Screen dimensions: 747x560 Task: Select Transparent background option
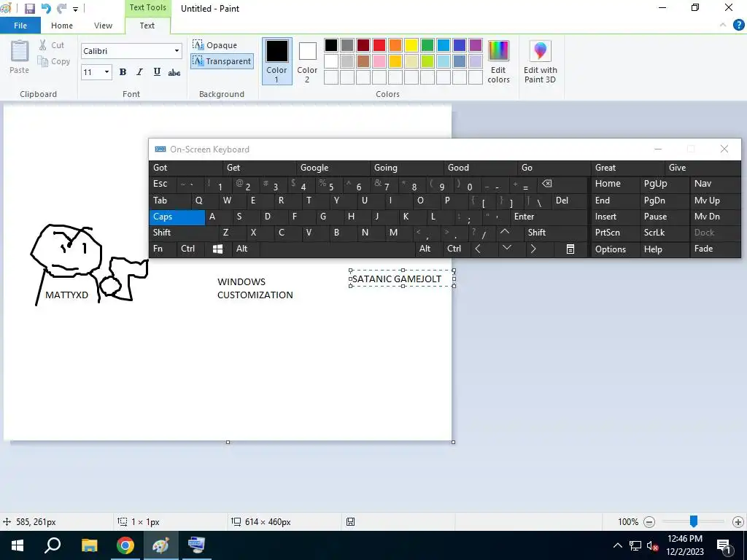tap(222, 61)
